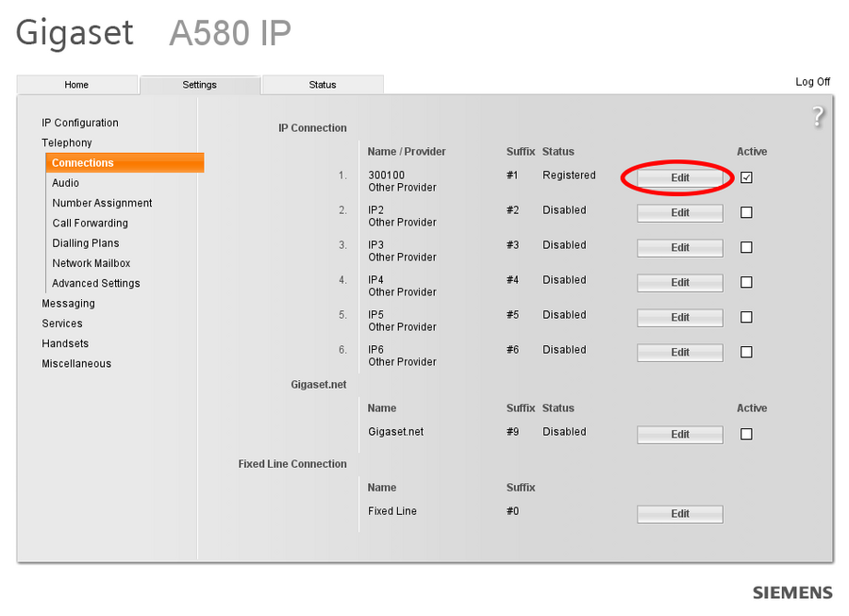Switch to the Status tab

coord(323,84)
